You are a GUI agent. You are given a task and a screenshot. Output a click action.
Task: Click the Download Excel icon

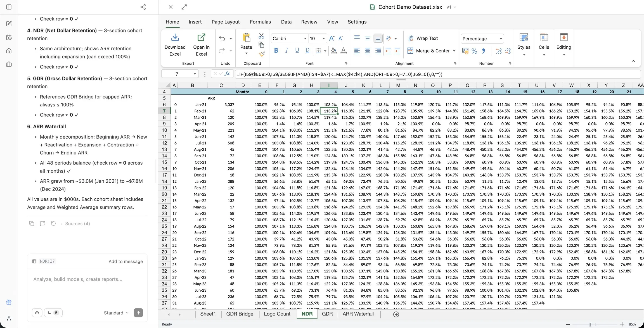click(175, 37)
